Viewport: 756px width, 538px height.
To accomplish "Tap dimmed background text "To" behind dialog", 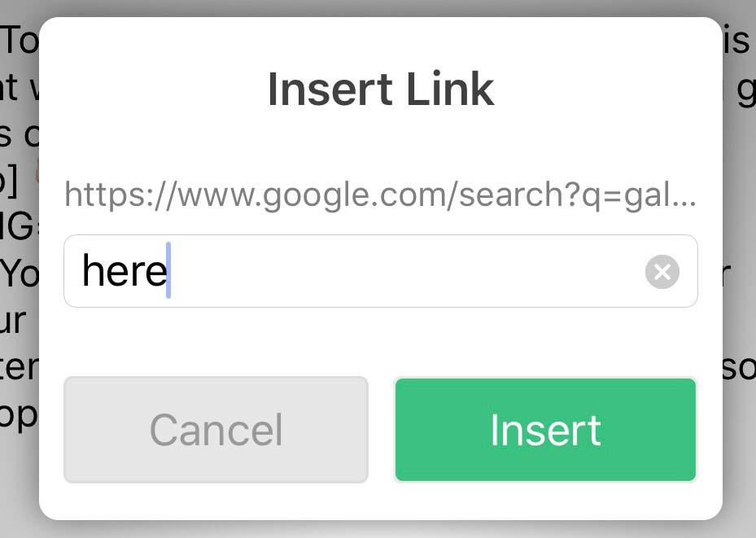I will tap(20, 41).
